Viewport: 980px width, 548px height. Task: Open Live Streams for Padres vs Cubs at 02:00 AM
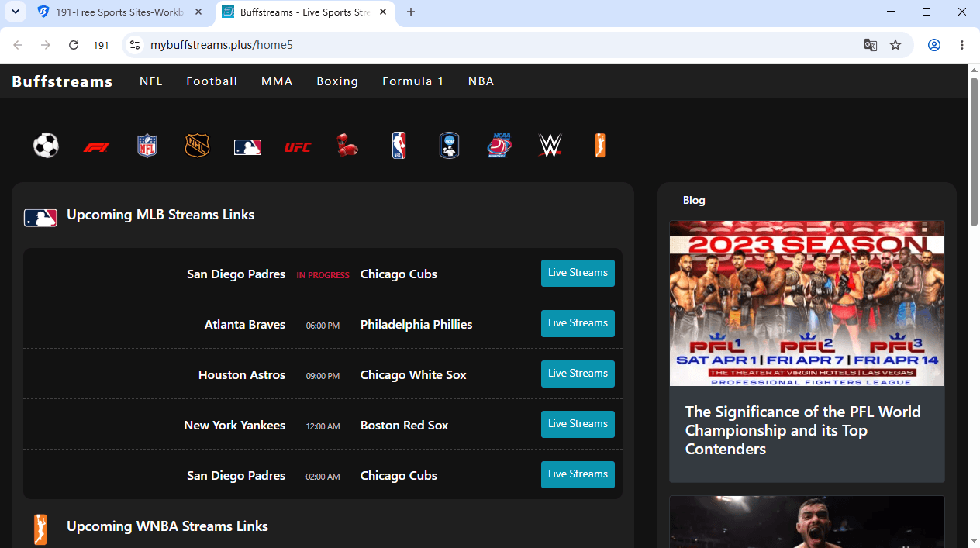[x=578, y=474]
